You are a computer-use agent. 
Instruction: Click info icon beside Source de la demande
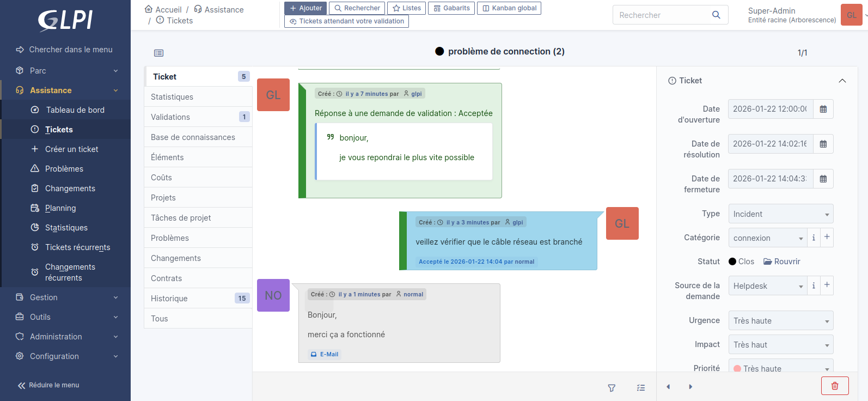click(x=814, y=285)
